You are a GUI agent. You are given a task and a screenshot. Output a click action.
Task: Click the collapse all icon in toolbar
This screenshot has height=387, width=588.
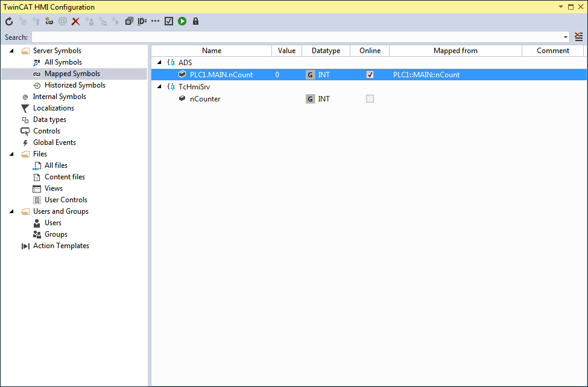pos(129,21)
